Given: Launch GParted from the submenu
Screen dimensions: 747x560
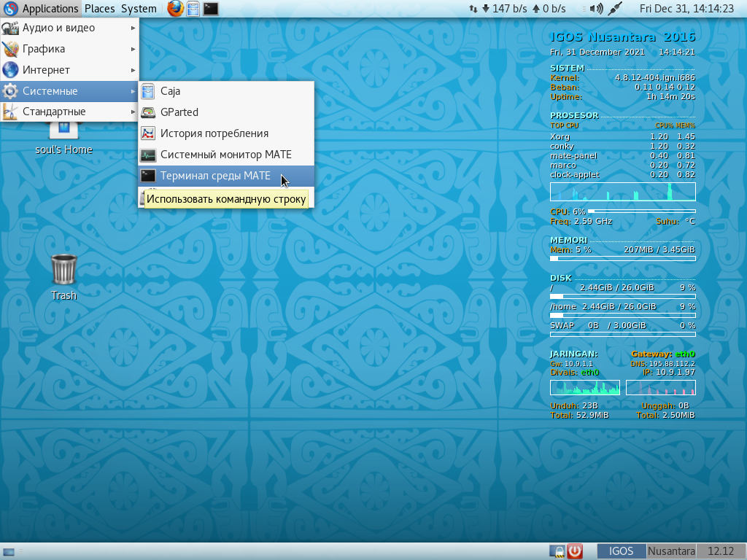Looking at the screenshot, I should coord(226,112).
